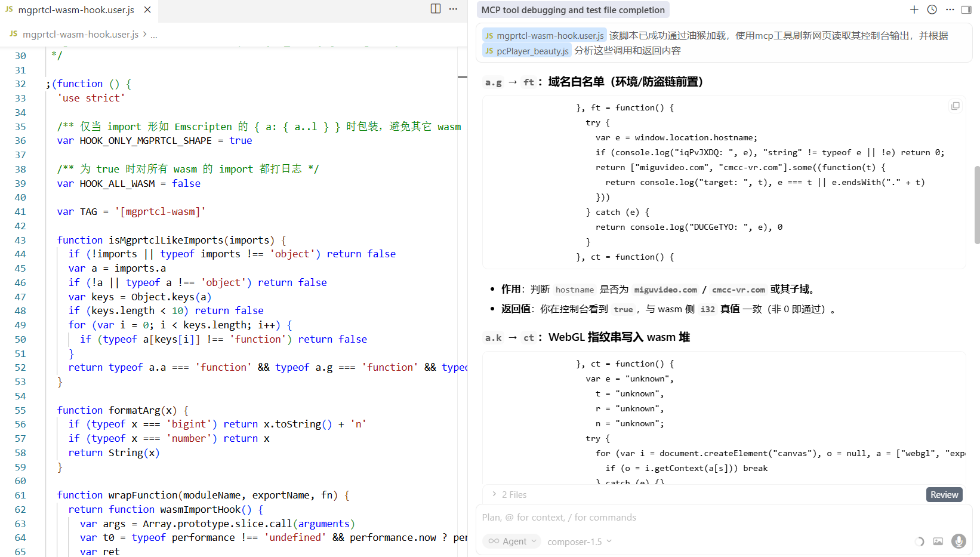Open editor more actions menu

453,9
